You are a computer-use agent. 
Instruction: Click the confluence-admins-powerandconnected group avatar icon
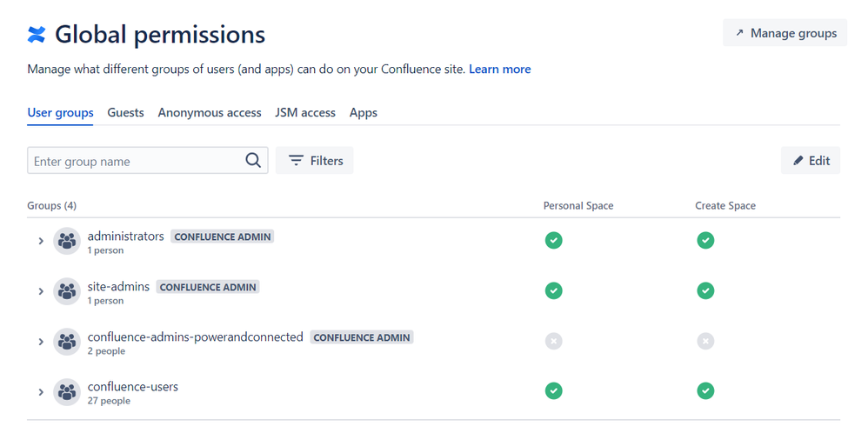coord(67,342)
